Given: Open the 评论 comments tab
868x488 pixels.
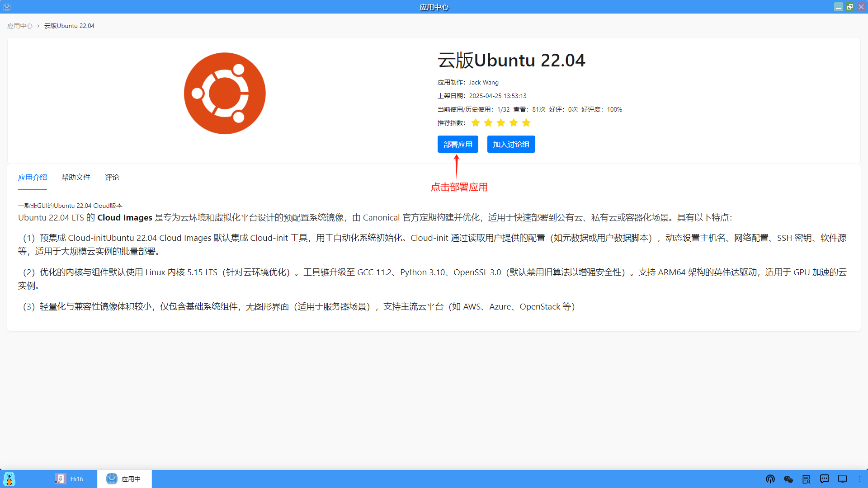Looking at the screenshot, I should [112, 177].
